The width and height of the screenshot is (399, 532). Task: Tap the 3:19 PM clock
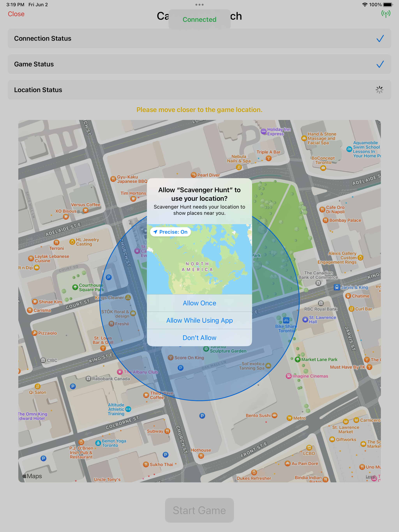point(15,4)
